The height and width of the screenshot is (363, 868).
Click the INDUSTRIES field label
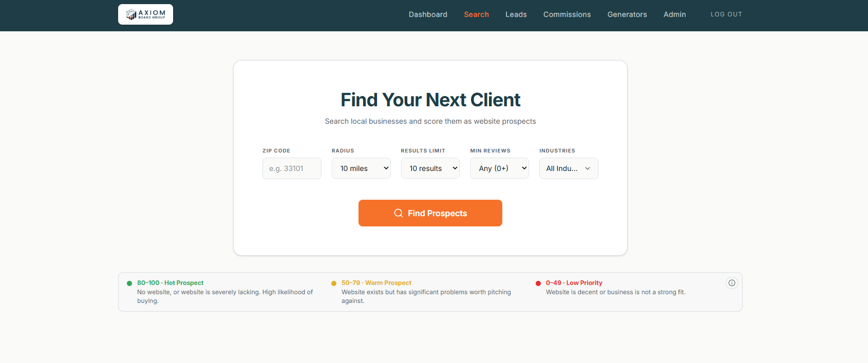(557, 151)
